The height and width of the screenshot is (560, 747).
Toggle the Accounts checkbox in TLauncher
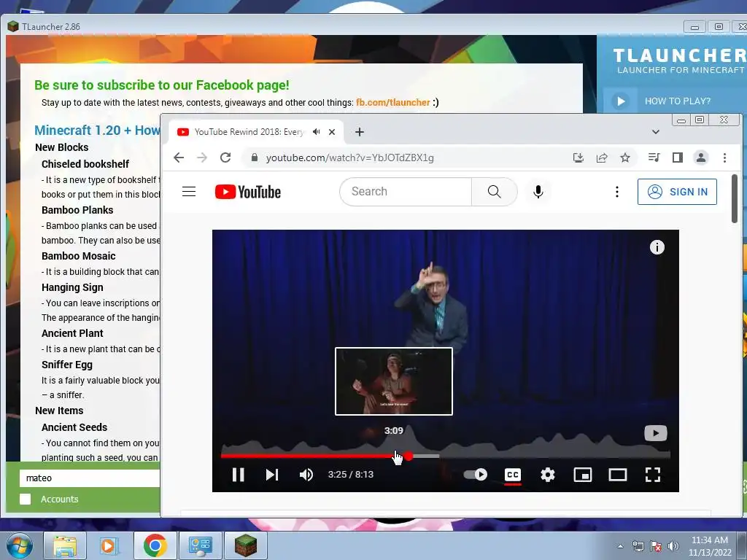[26, 499]
